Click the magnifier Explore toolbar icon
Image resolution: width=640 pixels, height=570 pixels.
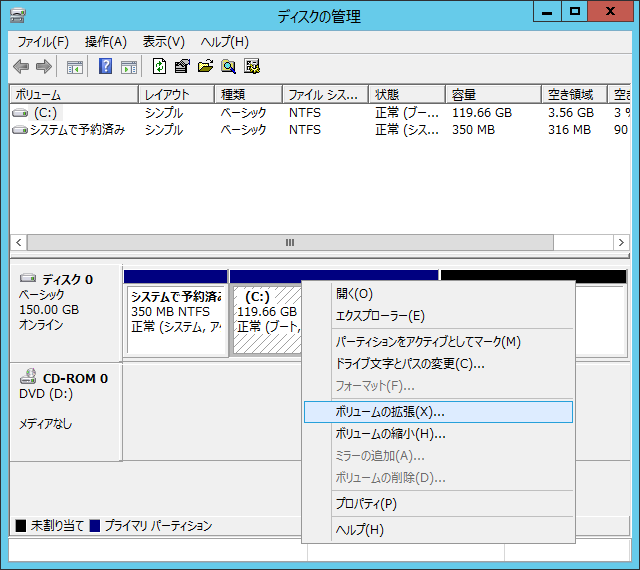tap(229, 66)
